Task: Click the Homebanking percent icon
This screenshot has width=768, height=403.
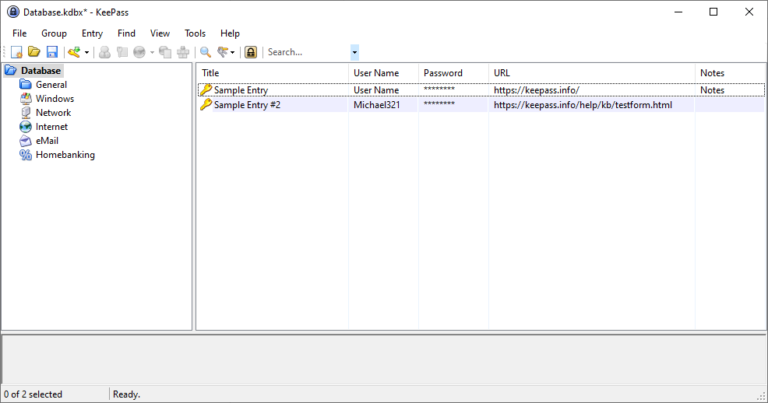Action: (x=25, y=155)
